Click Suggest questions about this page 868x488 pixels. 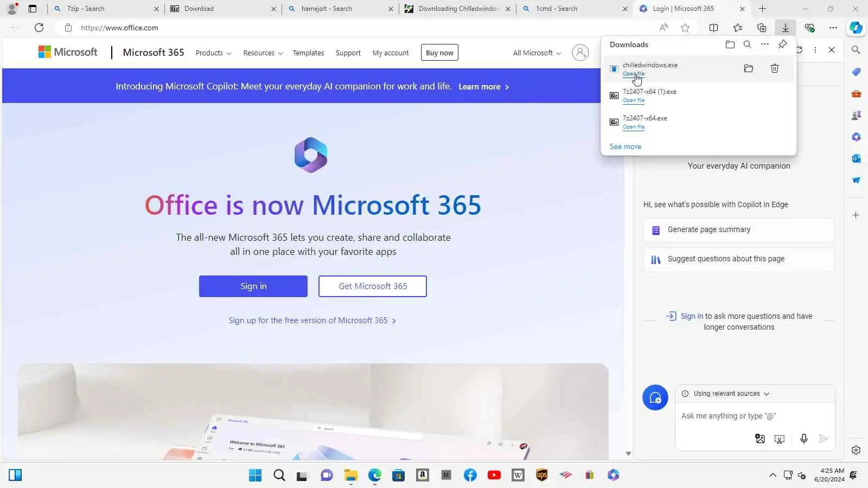[x=739, y=259]
